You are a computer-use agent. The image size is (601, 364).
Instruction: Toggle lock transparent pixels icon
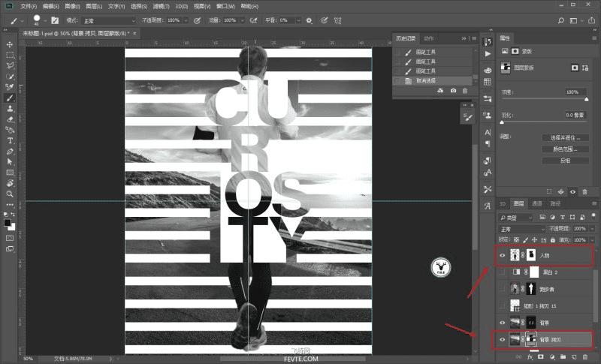516,240
